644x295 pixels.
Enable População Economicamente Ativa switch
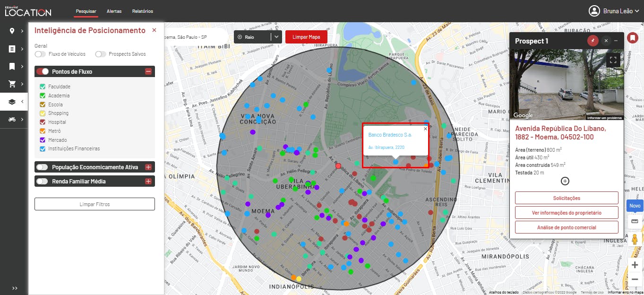click(x=43, y=167)
